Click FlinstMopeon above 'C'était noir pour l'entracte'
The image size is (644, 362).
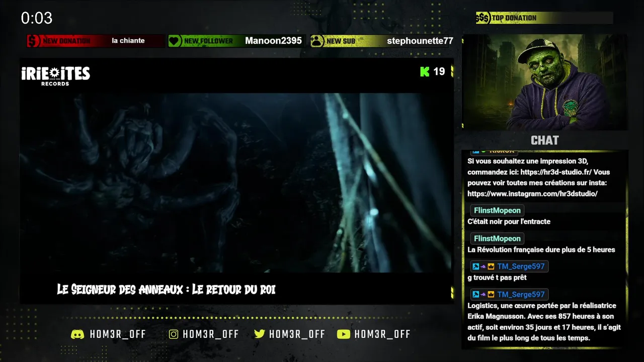tap(497, 211)
